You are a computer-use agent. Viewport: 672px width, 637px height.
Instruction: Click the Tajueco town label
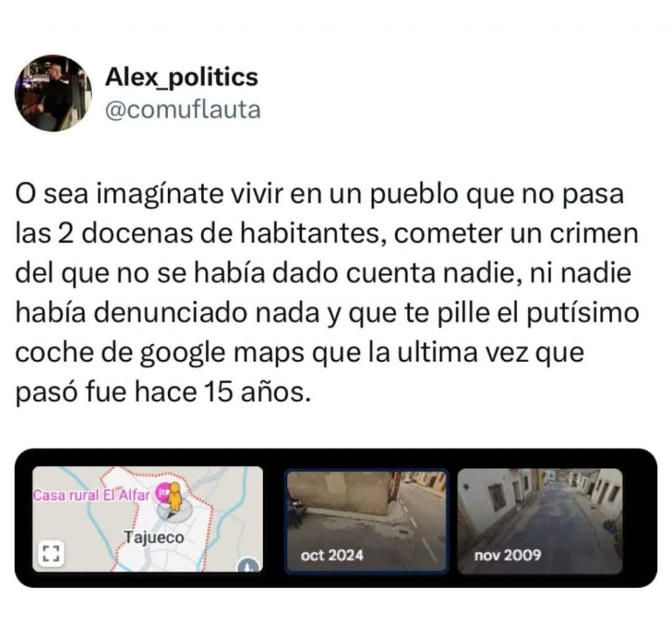point(154,537)
